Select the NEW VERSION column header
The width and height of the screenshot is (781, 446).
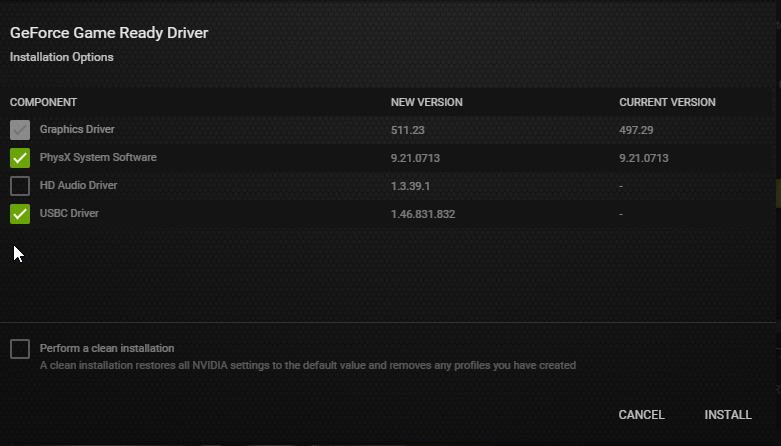(426, 102)
